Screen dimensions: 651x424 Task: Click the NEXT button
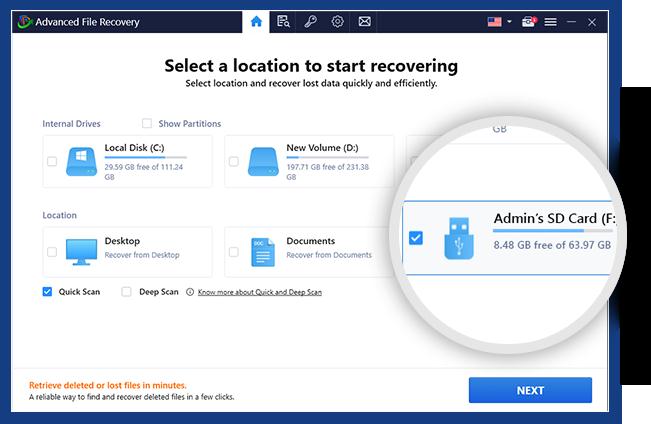click(530, 390)
